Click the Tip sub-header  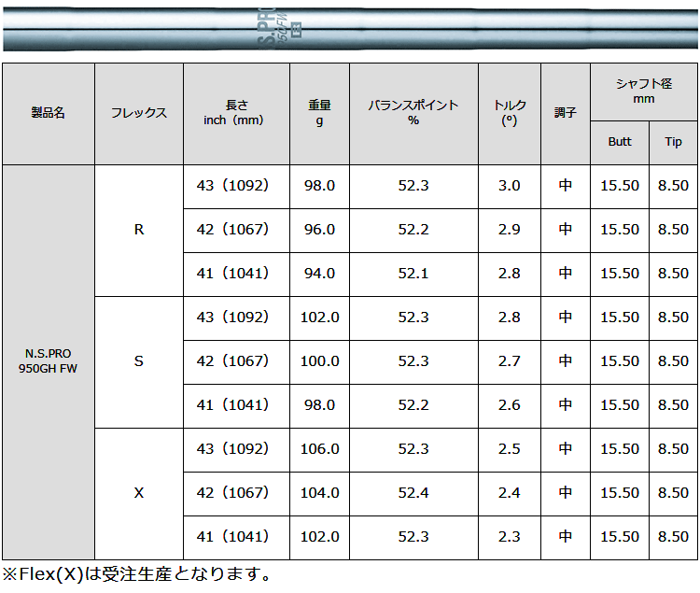(x=673, y=143)
